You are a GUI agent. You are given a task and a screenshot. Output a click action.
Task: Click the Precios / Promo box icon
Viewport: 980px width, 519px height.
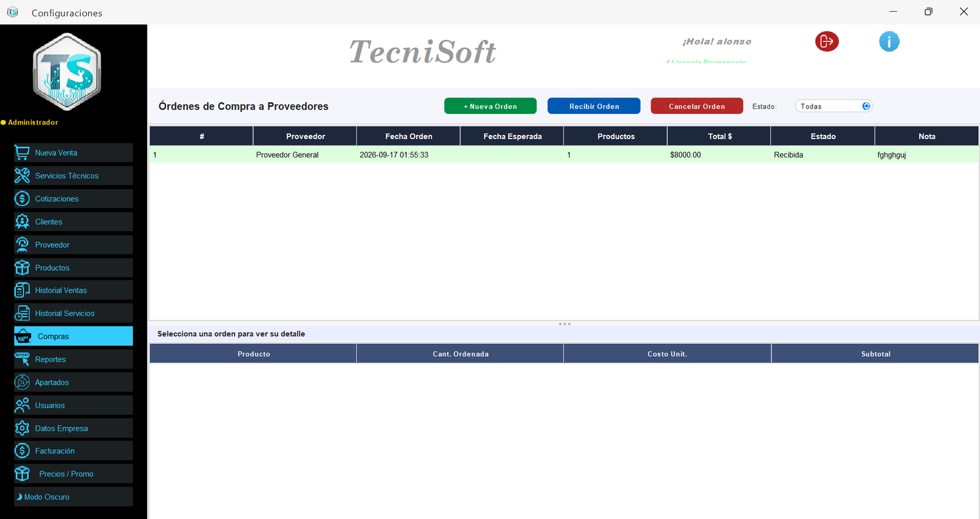(22, 474)
